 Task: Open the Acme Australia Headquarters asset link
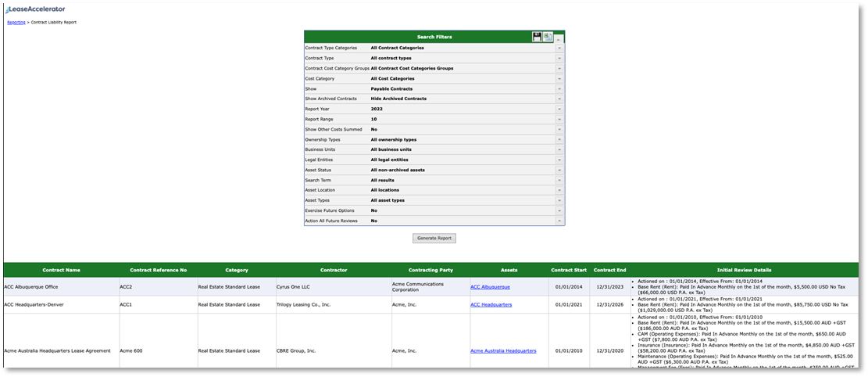point(503,351)
